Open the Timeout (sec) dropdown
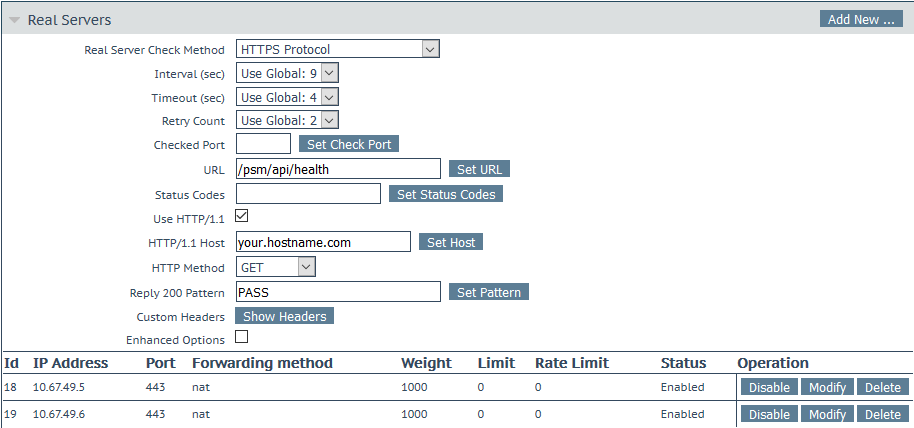 [287, 97]
